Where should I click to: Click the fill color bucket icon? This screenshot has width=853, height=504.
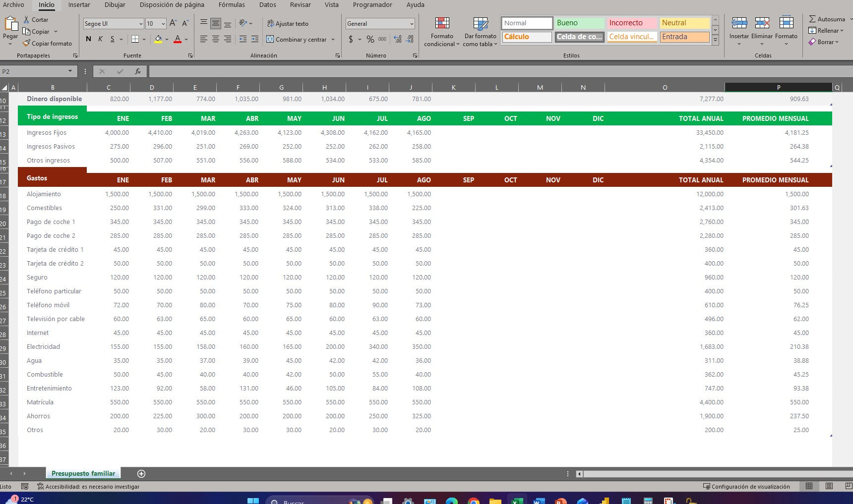(158, 39)
